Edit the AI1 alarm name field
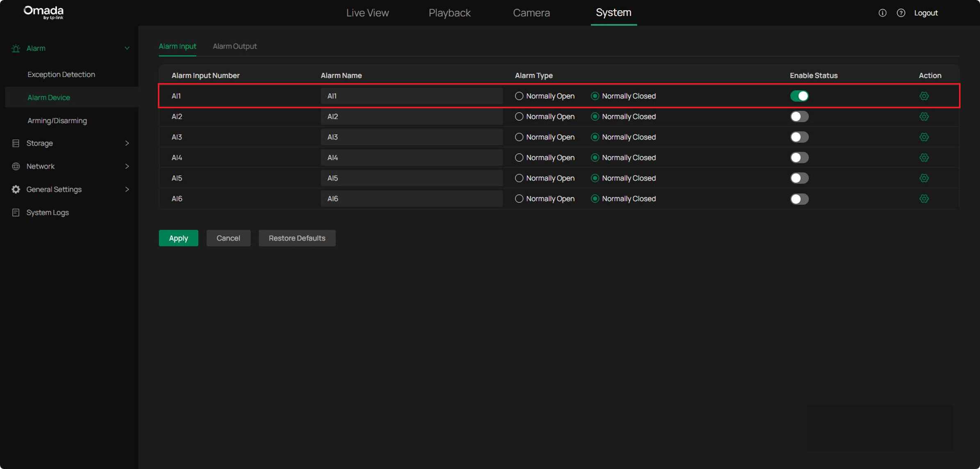The width and height of the screenshot is (980, 469). click(x=411, y=96)
